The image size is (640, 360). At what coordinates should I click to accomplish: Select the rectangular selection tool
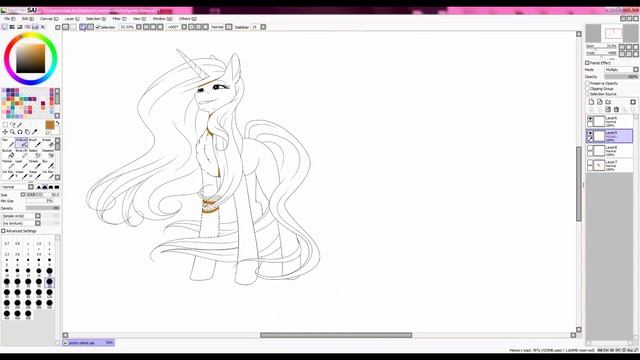[x=5, y=125]
